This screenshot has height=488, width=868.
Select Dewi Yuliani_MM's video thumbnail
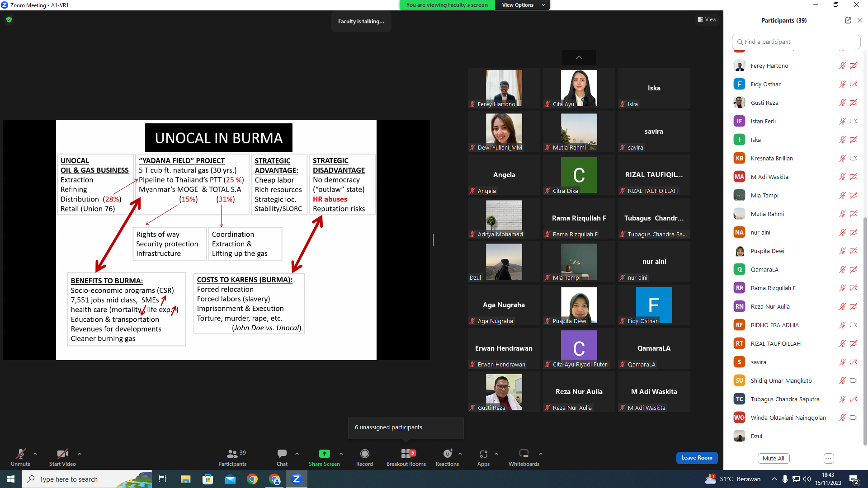coord(504,131)
